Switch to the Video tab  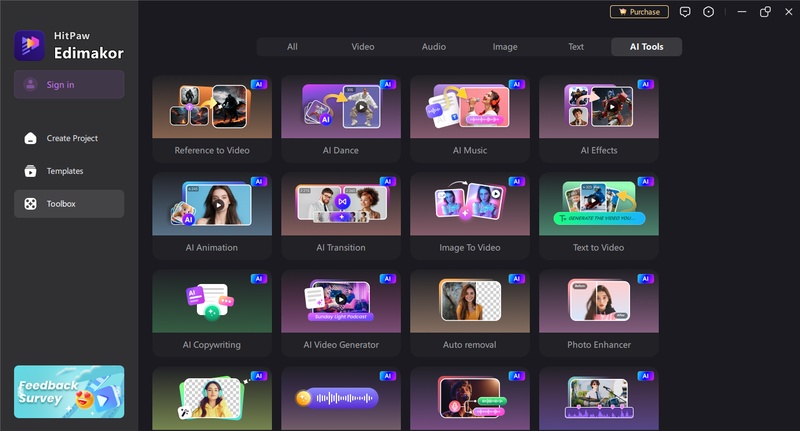(363, 46)
